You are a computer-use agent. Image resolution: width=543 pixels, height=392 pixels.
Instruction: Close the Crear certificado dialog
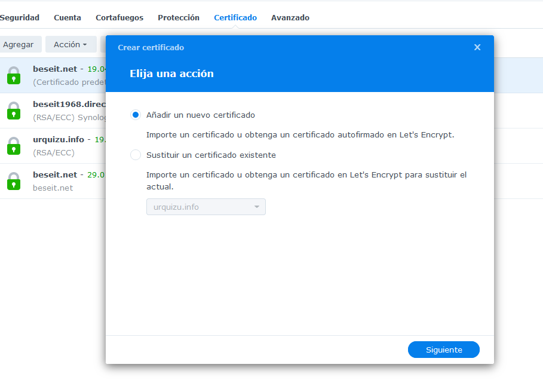pyautogui.click(x=477, y=47)
